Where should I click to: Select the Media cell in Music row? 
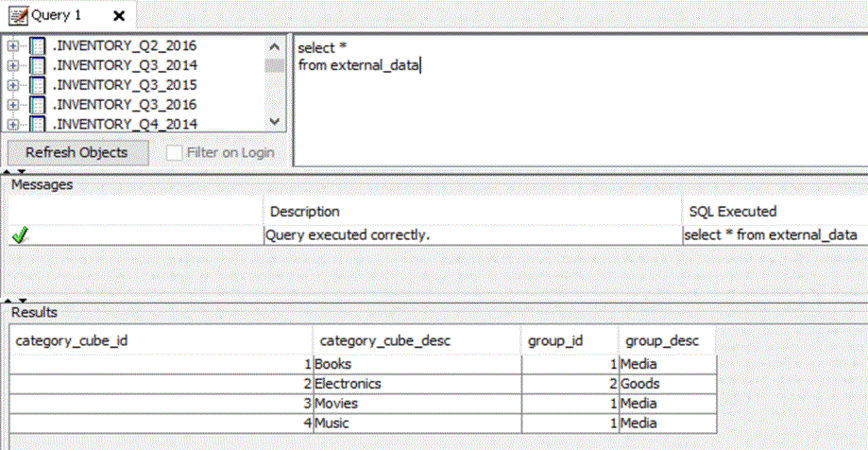668,424
